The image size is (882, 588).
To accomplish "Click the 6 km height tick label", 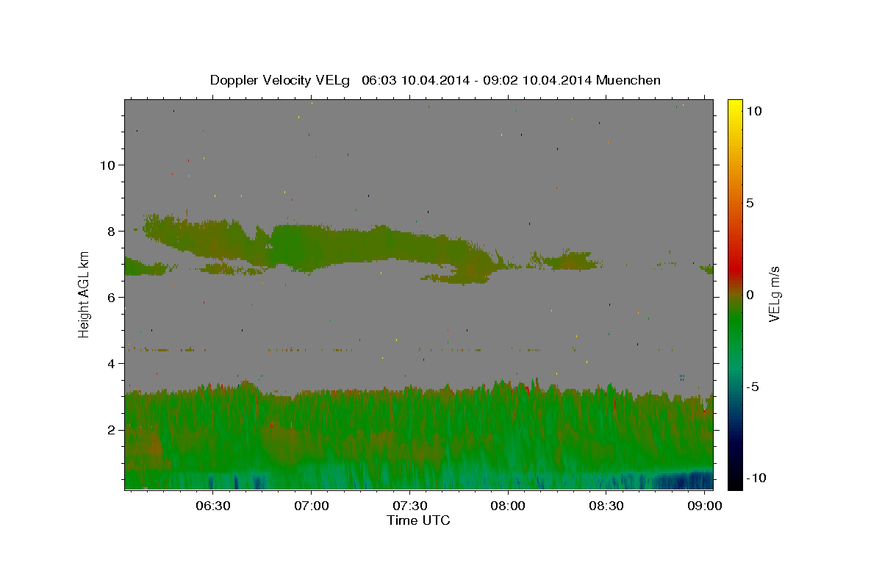I will coord(112,298).
